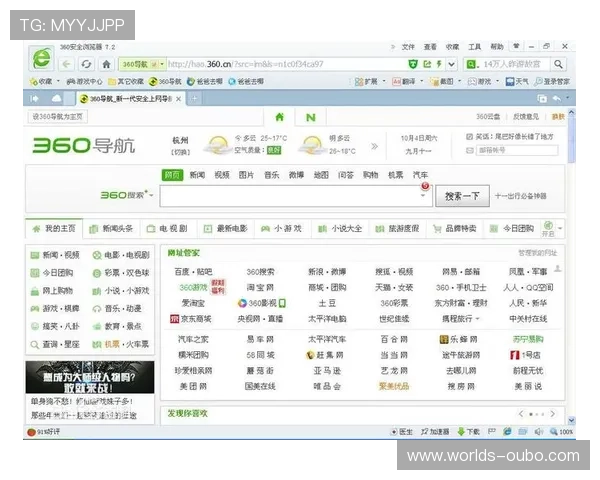Click the green house icon page tab
Image resolution: width=600 pixels, height=480 pixels.
point(280,117)
